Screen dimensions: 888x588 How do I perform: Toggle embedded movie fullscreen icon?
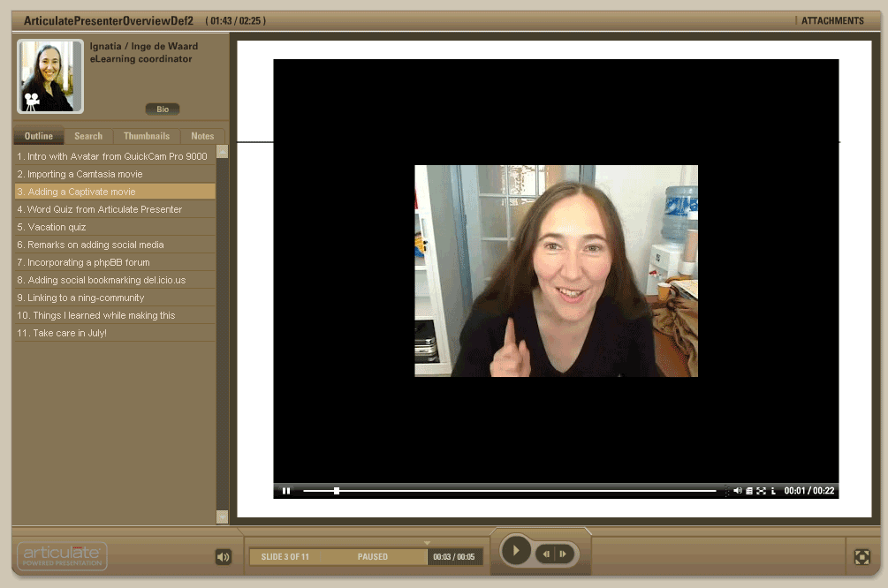pyautogui.click(x=761, y=491)
